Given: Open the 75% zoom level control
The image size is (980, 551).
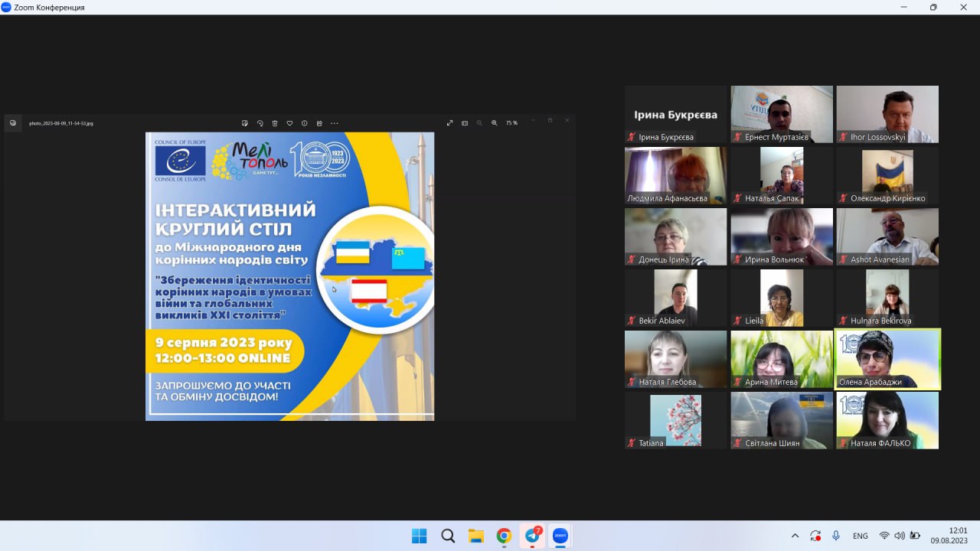Looking at the screenshot, I should coord(511,123).
